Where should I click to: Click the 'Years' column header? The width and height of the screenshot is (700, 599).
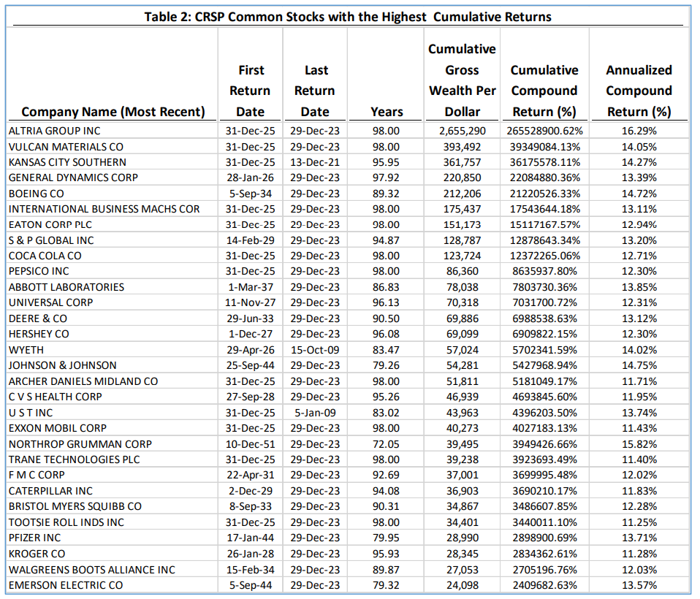pos(387,112)
